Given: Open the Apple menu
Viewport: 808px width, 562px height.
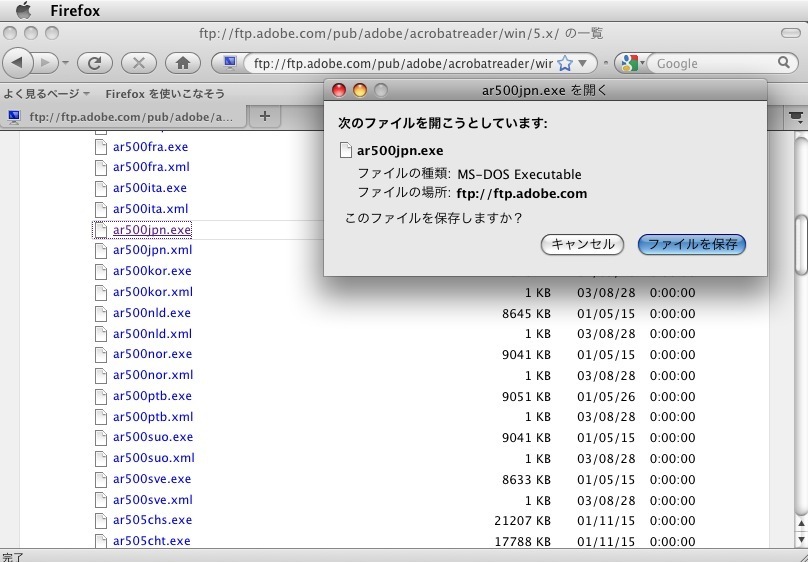Looking at the screenshot, I should [x=23, y=10].
